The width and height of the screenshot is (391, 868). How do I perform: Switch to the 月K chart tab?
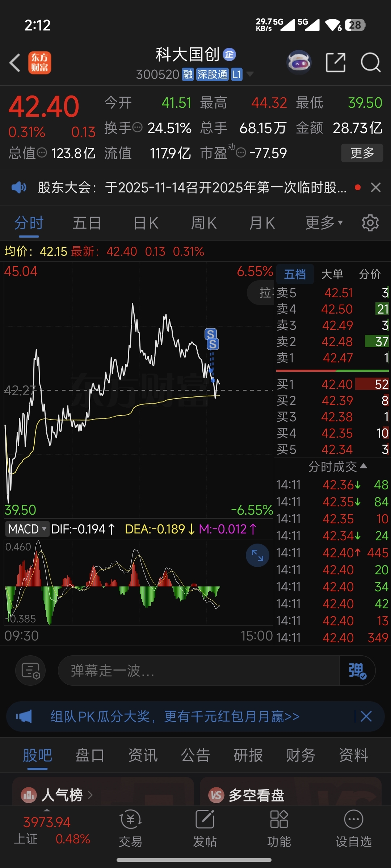coord(262,223)
